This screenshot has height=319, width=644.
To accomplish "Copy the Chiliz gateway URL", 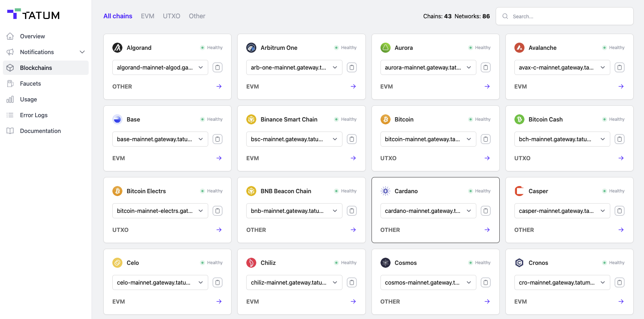I will tap(352, 282).
